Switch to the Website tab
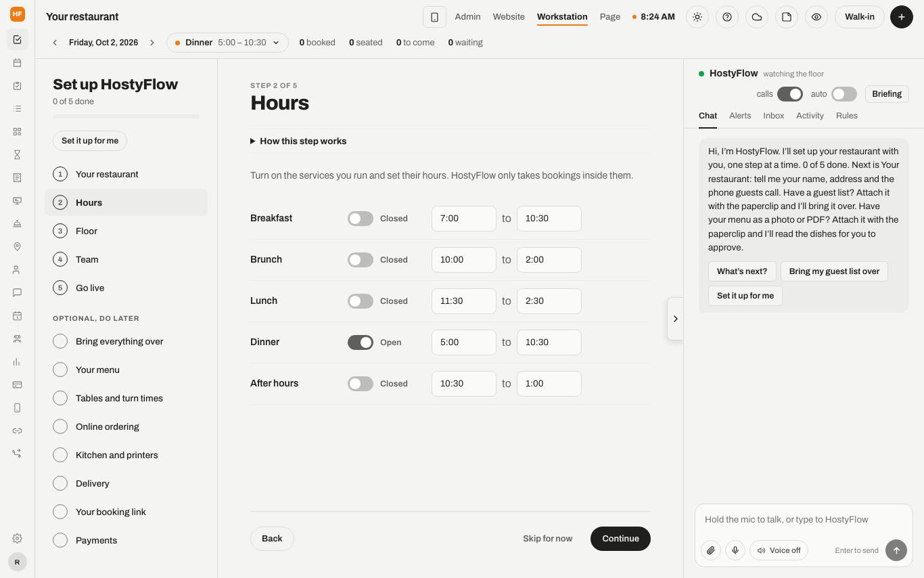924x578 pixels. [x=509, y=17]
